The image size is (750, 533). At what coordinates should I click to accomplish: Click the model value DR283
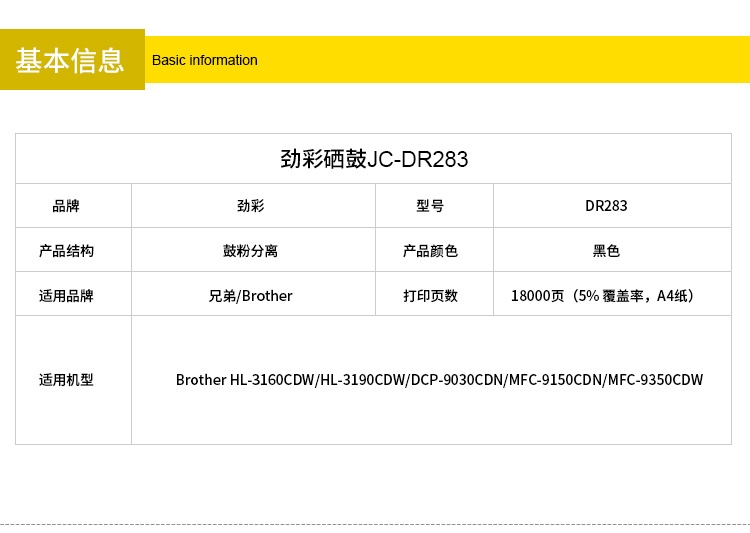[606, 206]
